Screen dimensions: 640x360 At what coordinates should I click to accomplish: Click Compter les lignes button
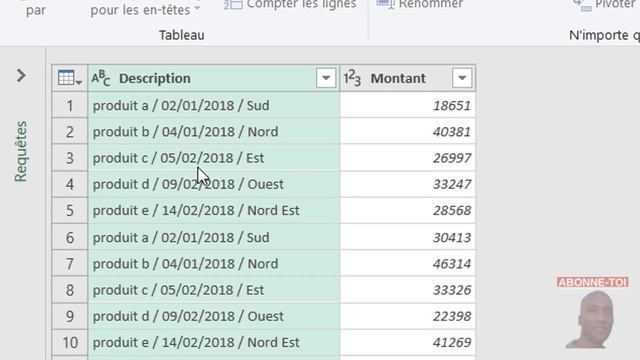(x=290, y=4)
